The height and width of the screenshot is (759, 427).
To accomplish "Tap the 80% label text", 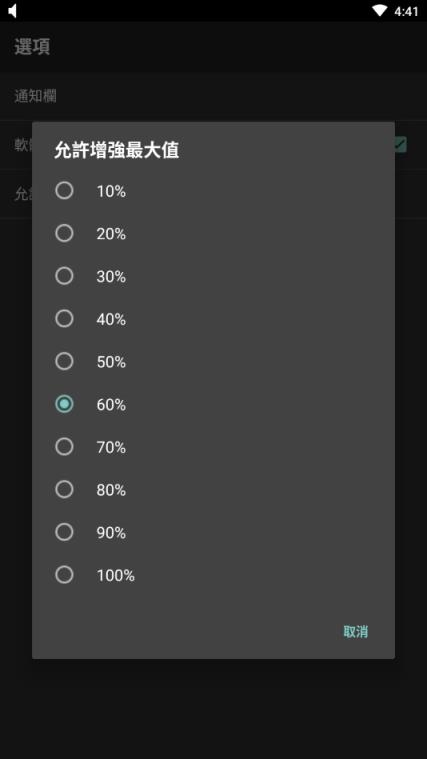I will click(x=111, y=490).
